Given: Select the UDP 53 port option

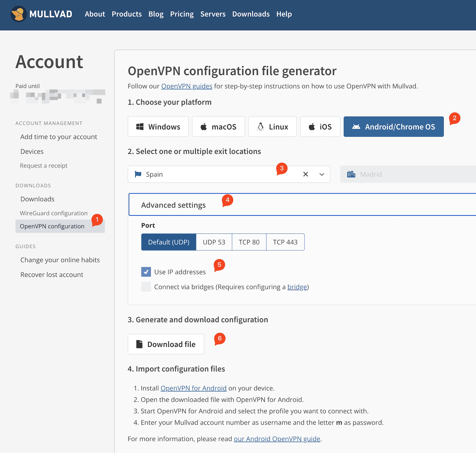Looking at the screenshot, I should point(214,242).
